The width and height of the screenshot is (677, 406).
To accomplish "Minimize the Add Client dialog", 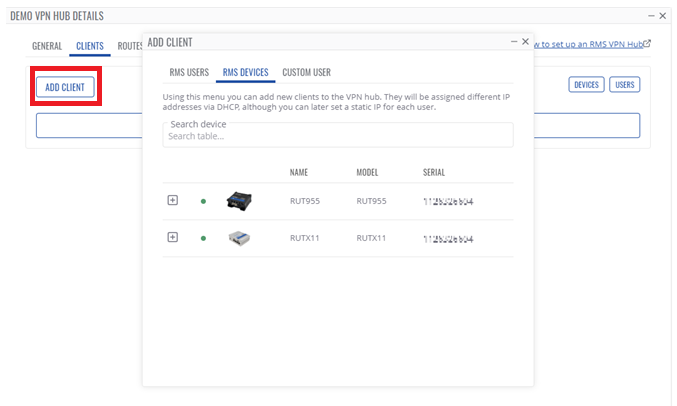I will coord(513,42).
